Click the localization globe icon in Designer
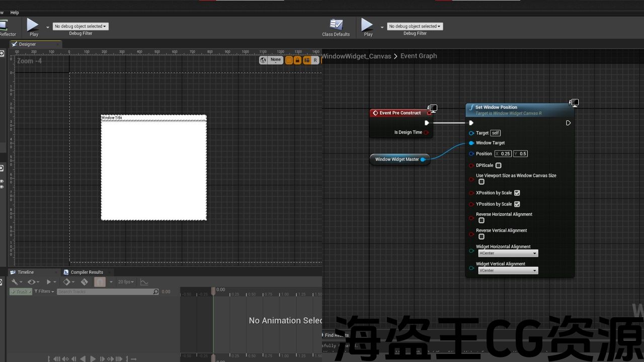 tap(263, 60)
